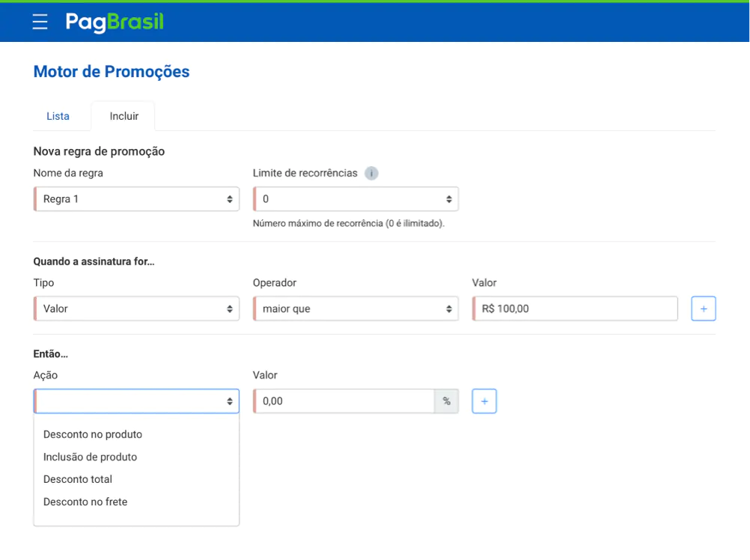
Task: Click the info icon beside Limite de recorrências
Action: (371, 173)
